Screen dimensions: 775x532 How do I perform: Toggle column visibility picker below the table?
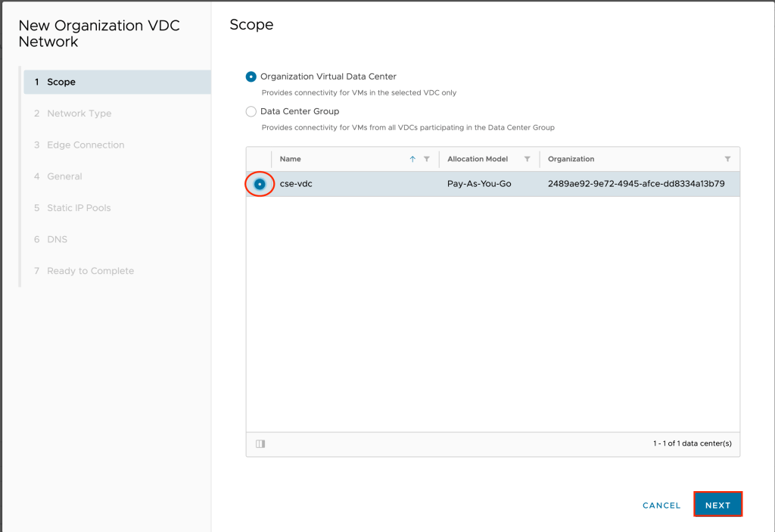click(x=260, y=444)
